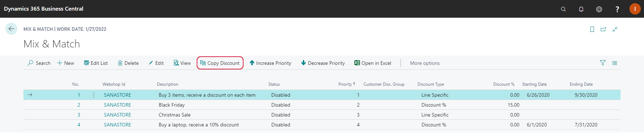
Task: Open discount No. 1 link
Action: (79, 95)
